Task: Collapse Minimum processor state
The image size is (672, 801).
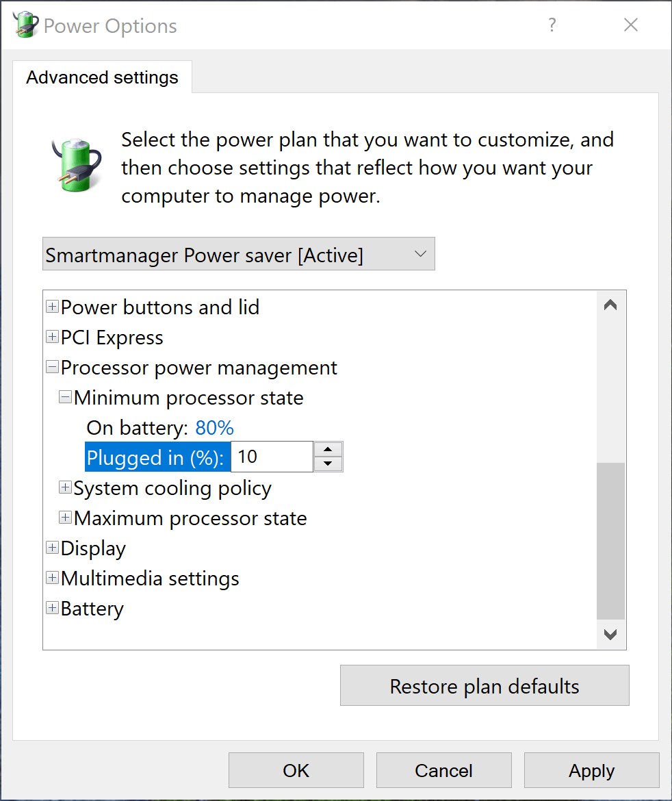Action: (66, 398)
